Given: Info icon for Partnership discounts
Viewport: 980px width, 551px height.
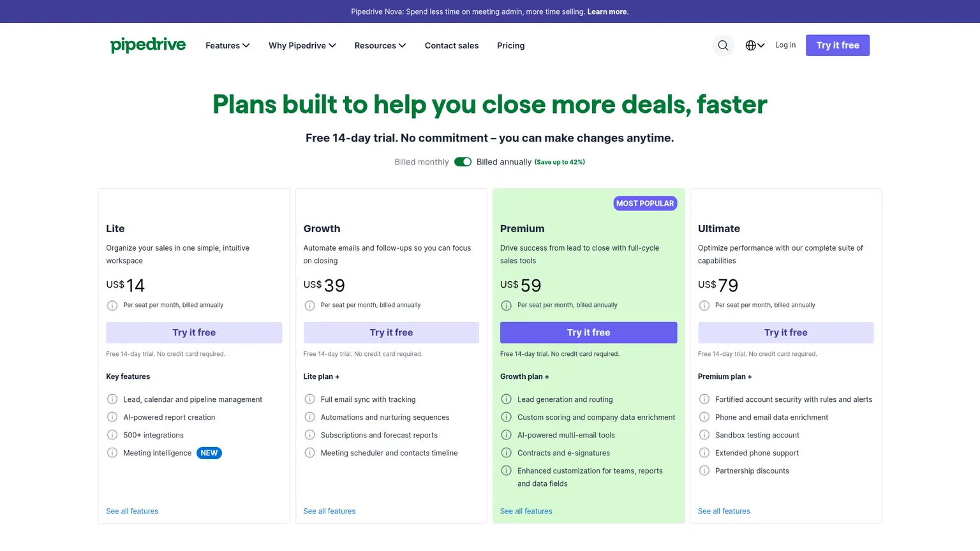Looking at the screenshot, I should point(704,471).
